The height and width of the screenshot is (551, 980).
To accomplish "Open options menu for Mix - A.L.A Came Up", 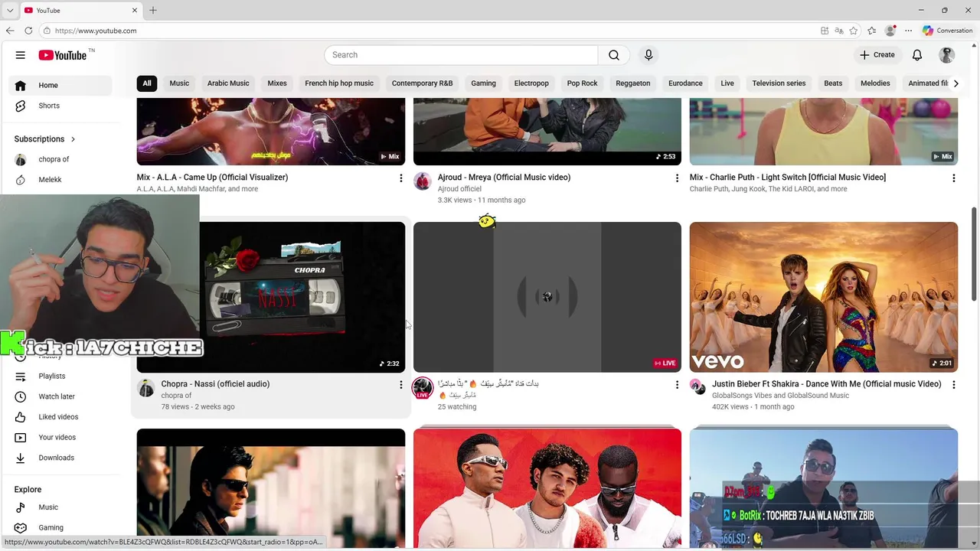I will pos(400,178).
